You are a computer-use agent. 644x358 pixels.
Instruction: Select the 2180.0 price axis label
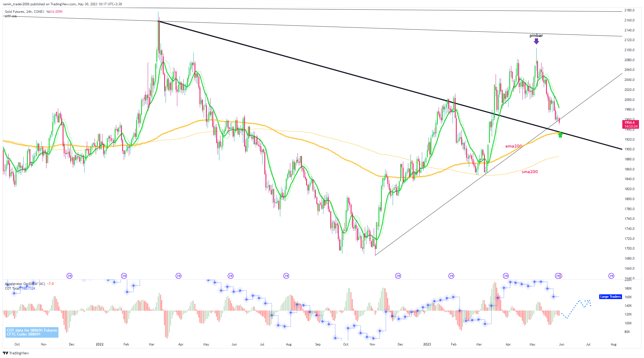click(630, 10)
